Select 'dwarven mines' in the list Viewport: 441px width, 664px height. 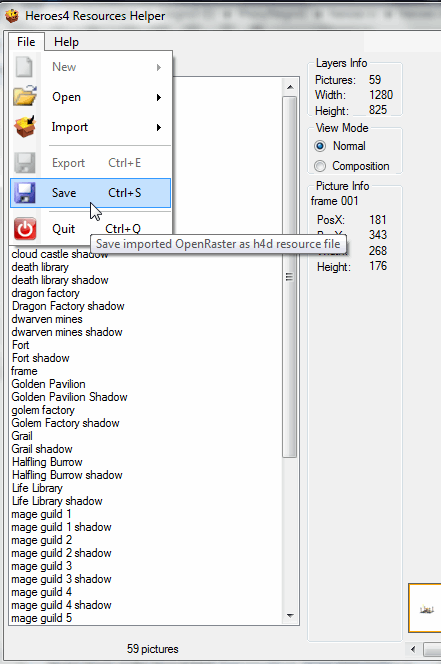click(x=47, y=319)
